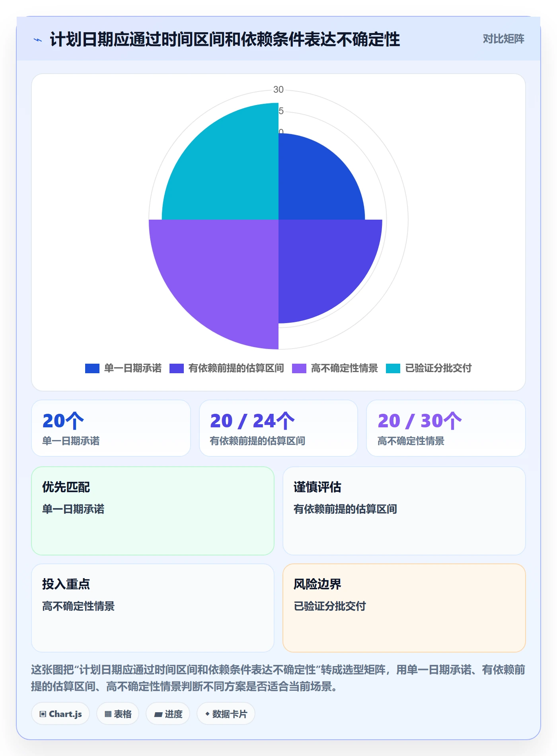
Task: Click 已验证分批交付 text in 风险边界 card
Action: coord(330,606)
